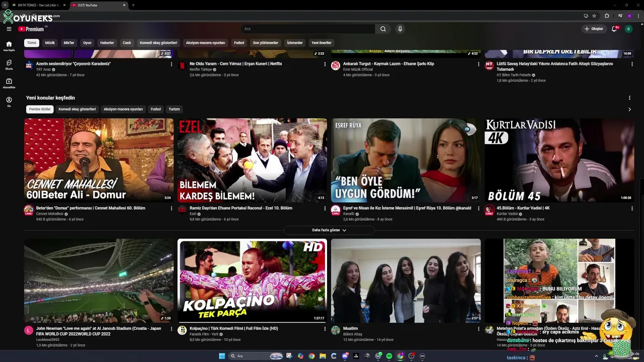Viewport: 644px width, 362px height.
Task: Click the YouTube search input field
Action: tap(307, 29)
